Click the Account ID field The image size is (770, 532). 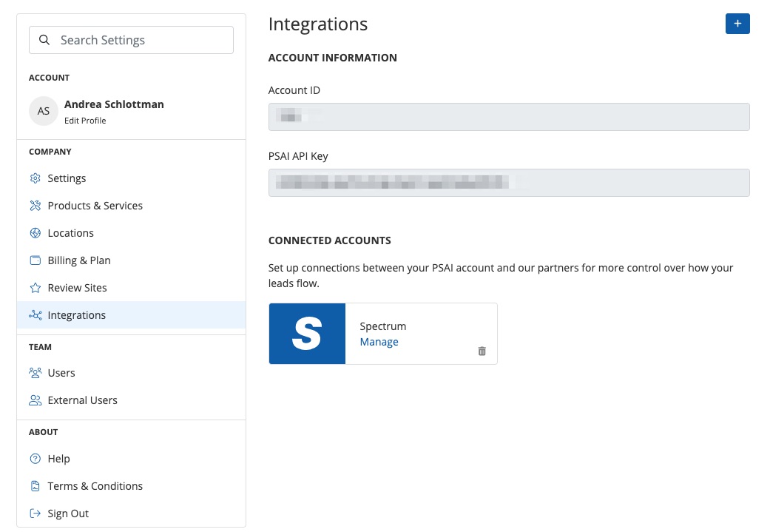click(x=509, y=117)
